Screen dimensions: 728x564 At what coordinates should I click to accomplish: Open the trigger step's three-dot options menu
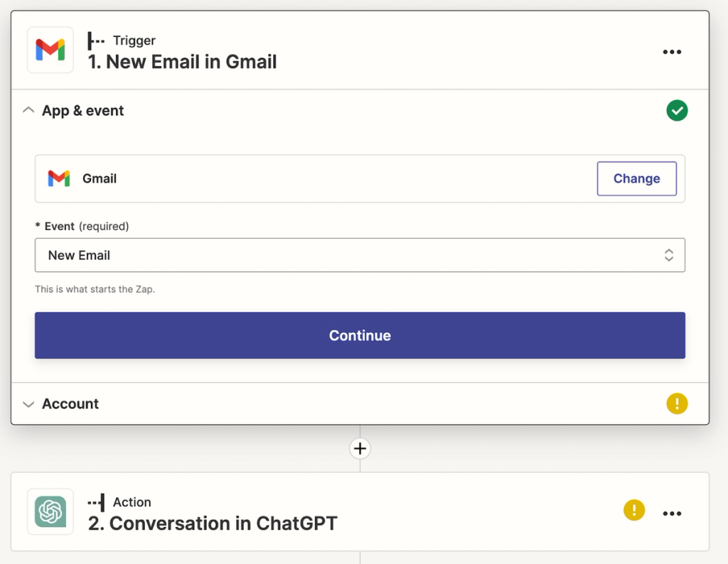pyautogui.click(x=672, y=51)
